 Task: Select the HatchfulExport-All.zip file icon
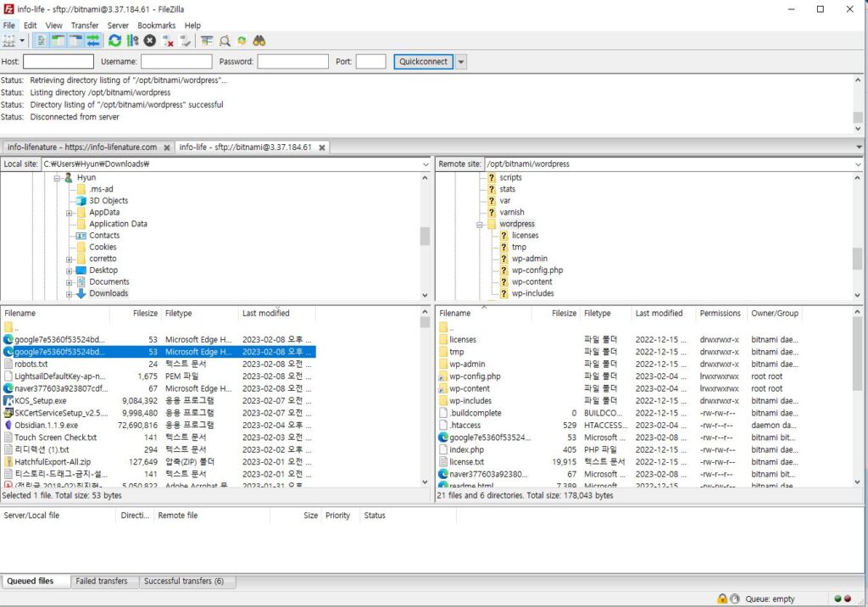[8, 461]
